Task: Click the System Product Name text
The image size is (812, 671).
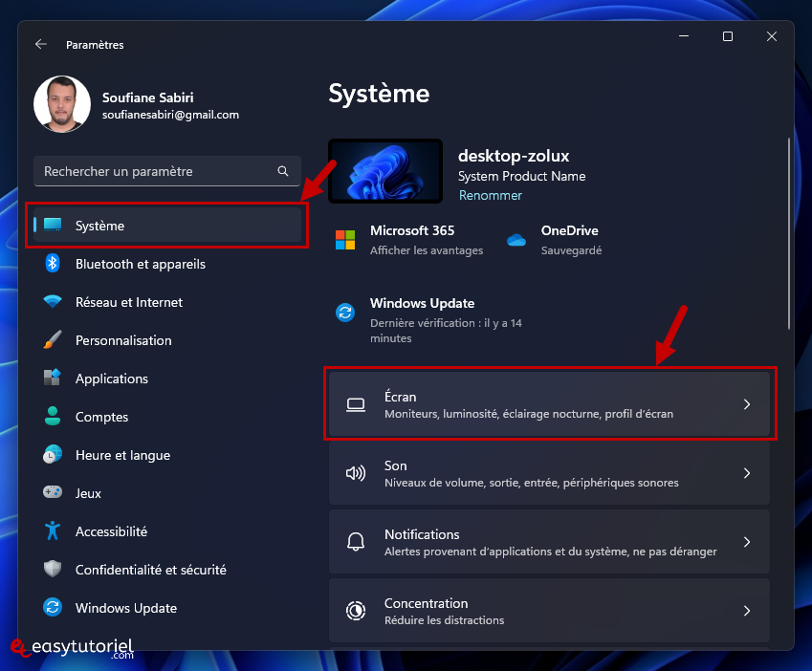Action: click(x=521, y=177)
